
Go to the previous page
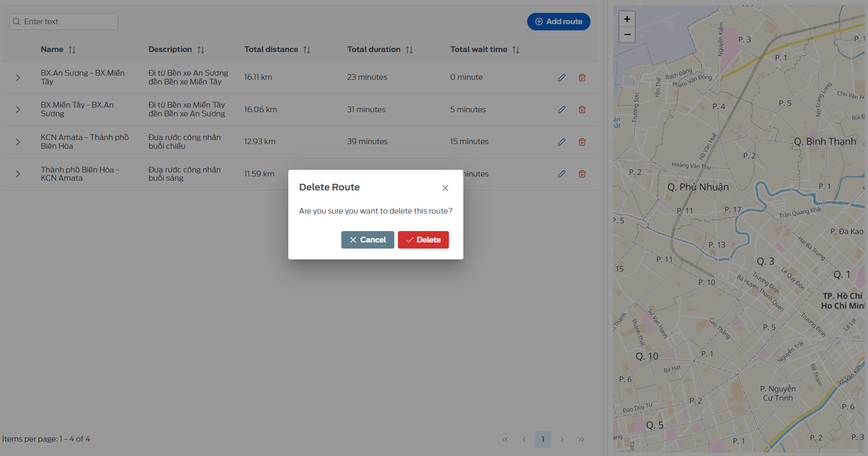pos(524,440)
